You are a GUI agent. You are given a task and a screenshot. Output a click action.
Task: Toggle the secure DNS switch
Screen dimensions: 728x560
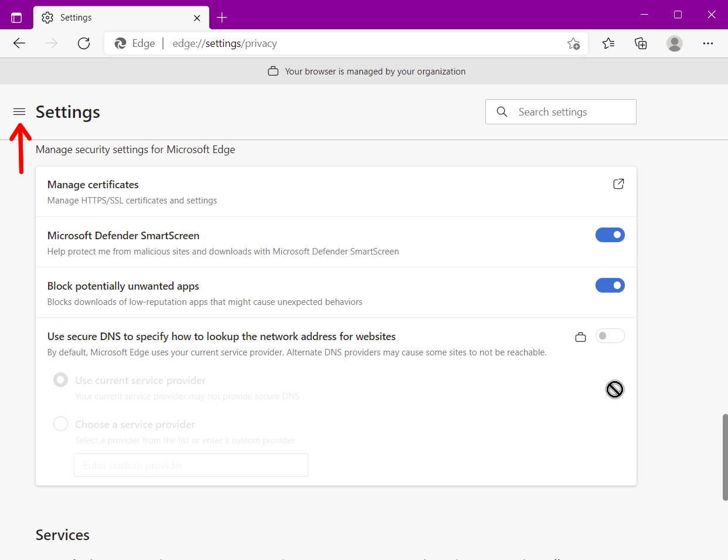(610, 336)
